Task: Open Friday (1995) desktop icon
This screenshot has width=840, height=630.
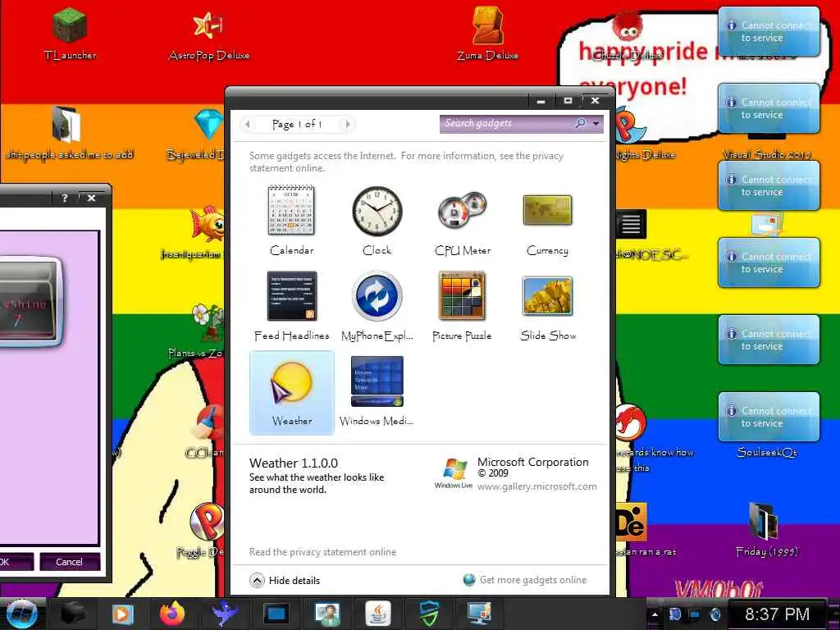Action: 767,529
